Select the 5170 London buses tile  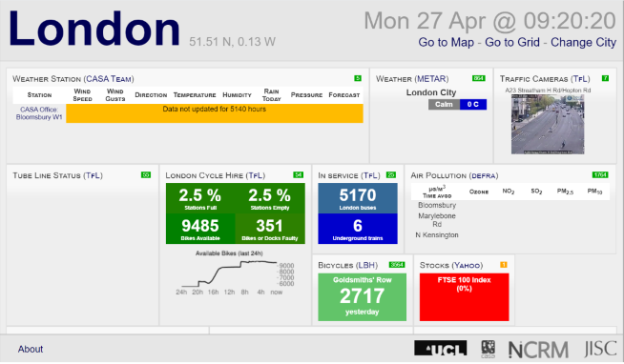click(358, 198)
